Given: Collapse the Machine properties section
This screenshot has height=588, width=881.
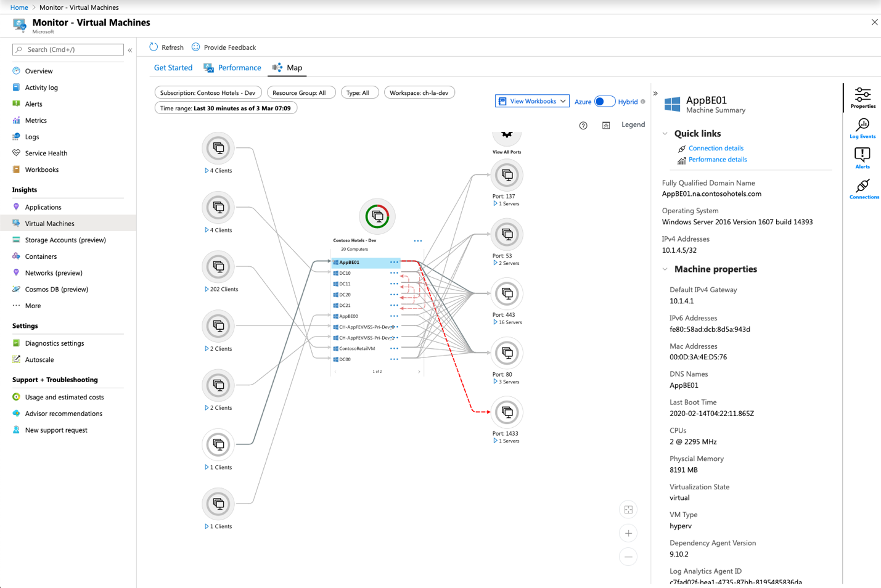Looking at the screenshot, I should 665,269.
